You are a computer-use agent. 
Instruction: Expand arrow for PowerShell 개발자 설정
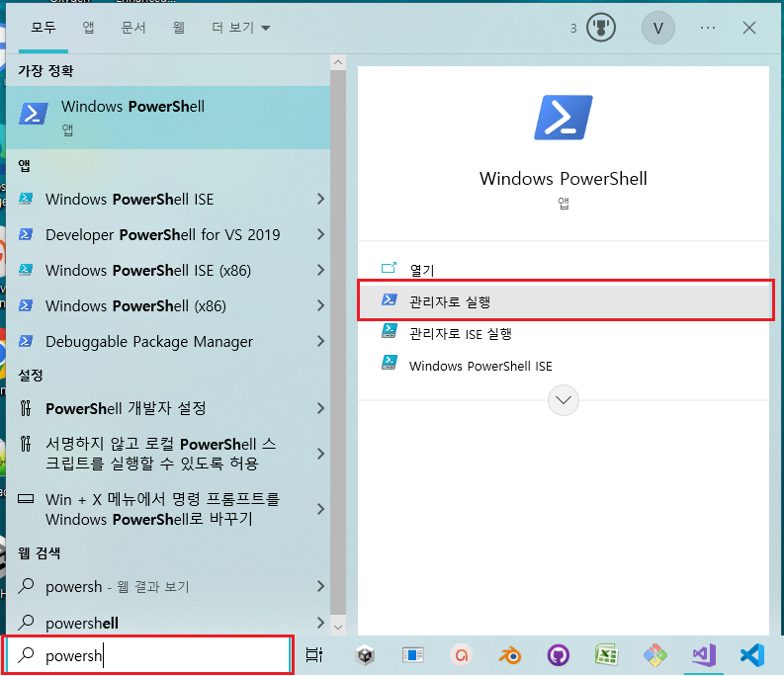pos(320,408)
